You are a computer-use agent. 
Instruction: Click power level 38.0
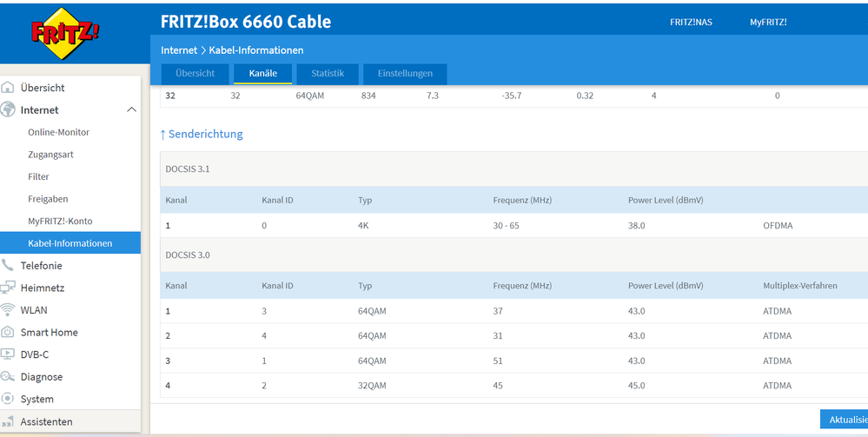coord(637,225)
